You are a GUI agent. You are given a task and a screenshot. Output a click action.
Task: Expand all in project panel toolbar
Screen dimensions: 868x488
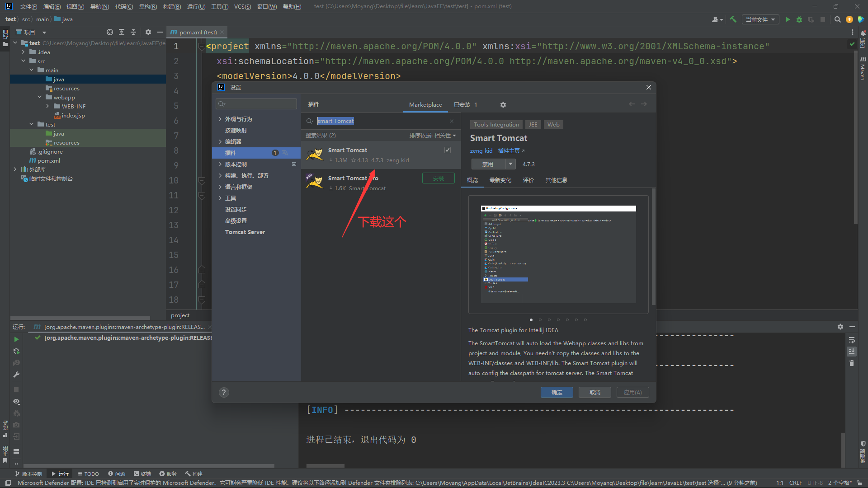[x=122, y=32]
